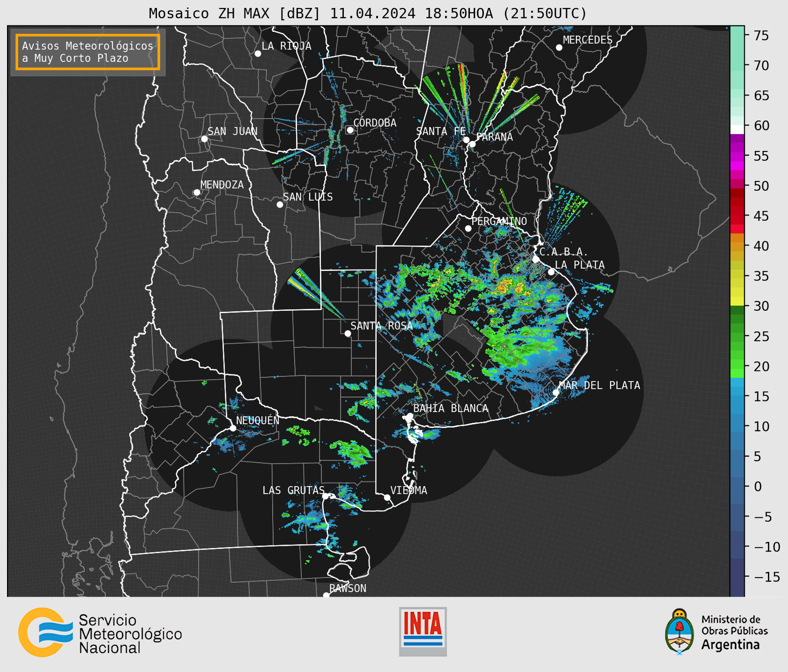Click the white dot marking La Rioja
788x672 pixels.
258,54
